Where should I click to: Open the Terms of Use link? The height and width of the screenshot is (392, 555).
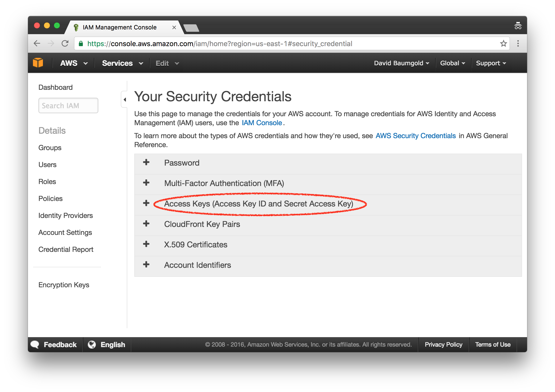pos(493,344)
